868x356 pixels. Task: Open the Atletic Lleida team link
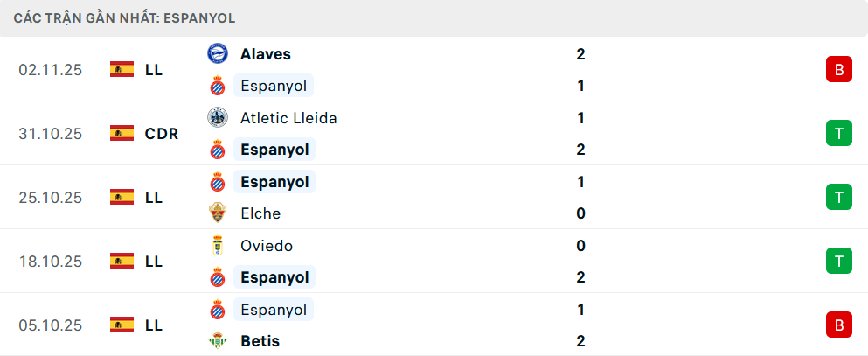coord(288,118)
